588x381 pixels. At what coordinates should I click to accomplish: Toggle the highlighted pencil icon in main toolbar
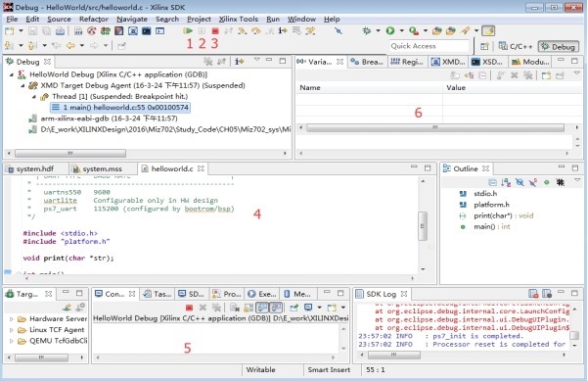tap(488, 30)
